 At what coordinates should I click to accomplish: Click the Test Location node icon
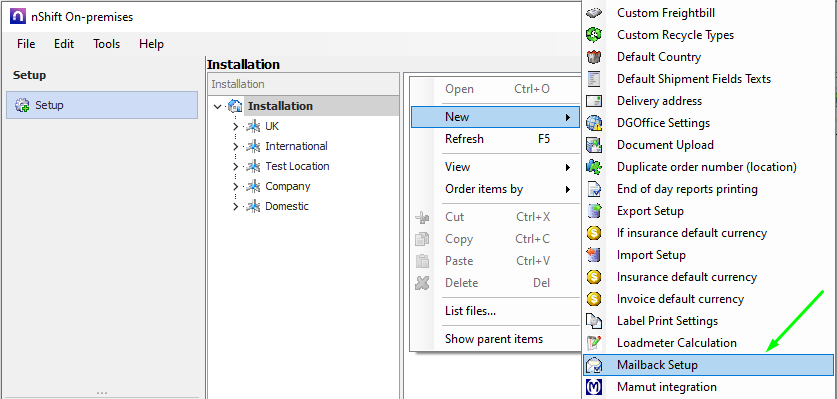(253, 166)
